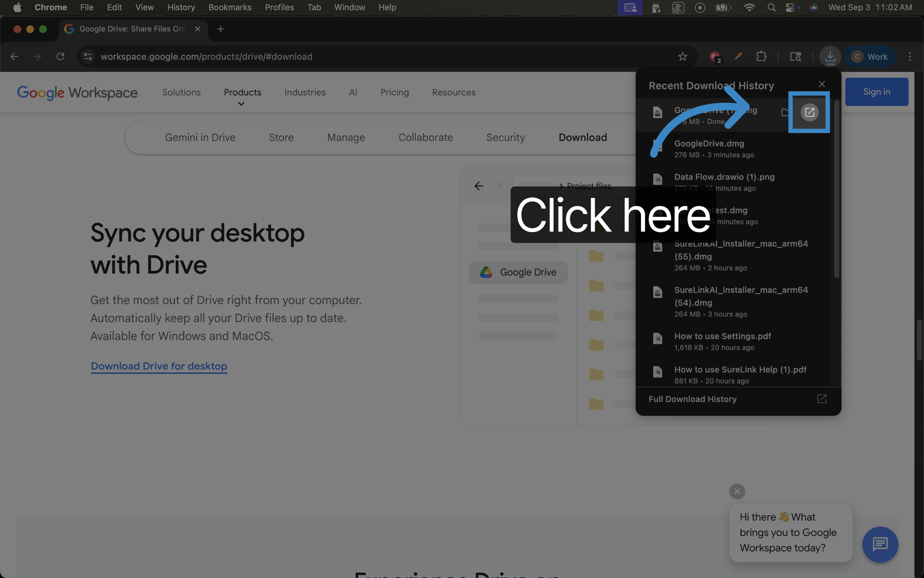Click the Google Workspace logo

coord(77,92)
